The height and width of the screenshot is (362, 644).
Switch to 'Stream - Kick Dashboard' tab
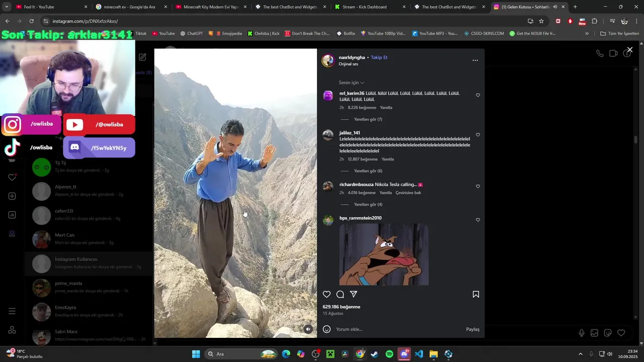tap(370, 7)
